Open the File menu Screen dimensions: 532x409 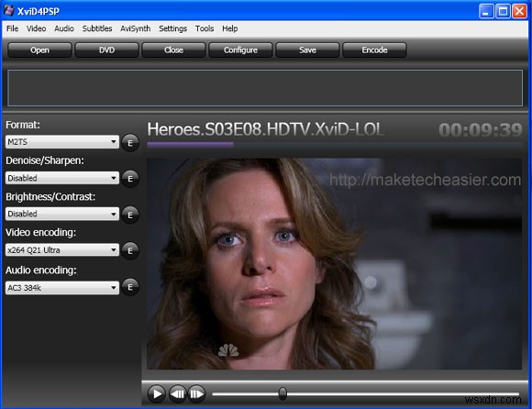(12, 28)
